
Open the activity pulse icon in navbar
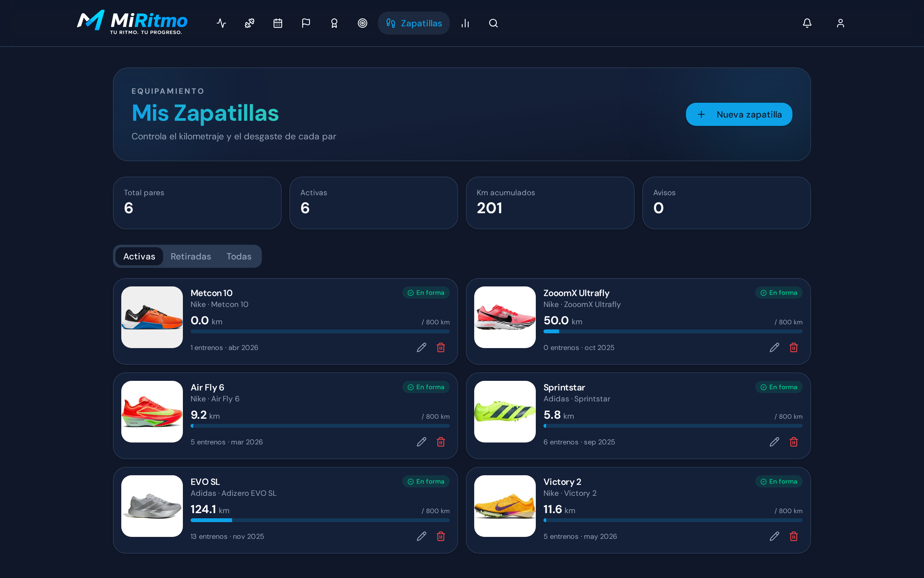click(x=221, y=23)
